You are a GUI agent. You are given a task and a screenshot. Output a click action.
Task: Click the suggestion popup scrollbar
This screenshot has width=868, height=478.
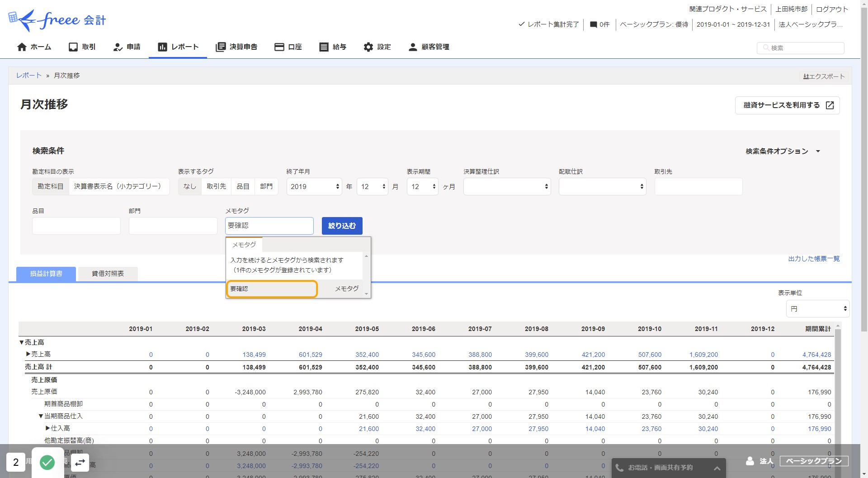coord(366,275)
